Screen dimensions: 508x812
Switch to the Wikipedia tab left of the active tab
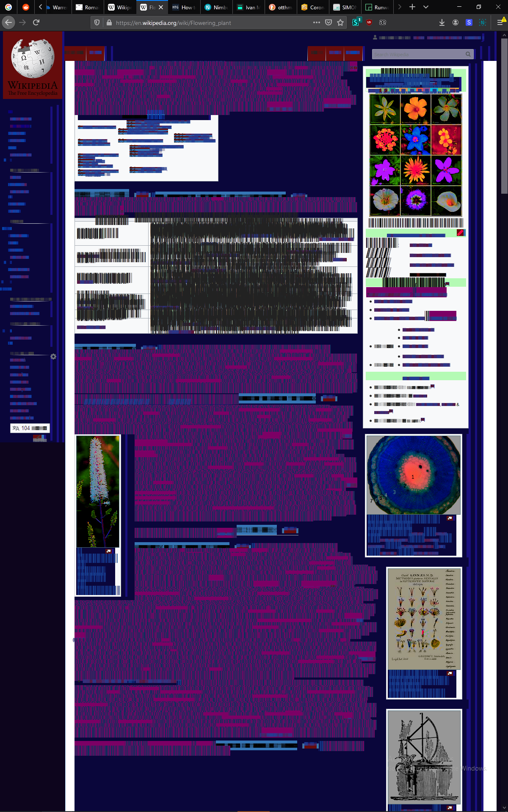[120, 7]
